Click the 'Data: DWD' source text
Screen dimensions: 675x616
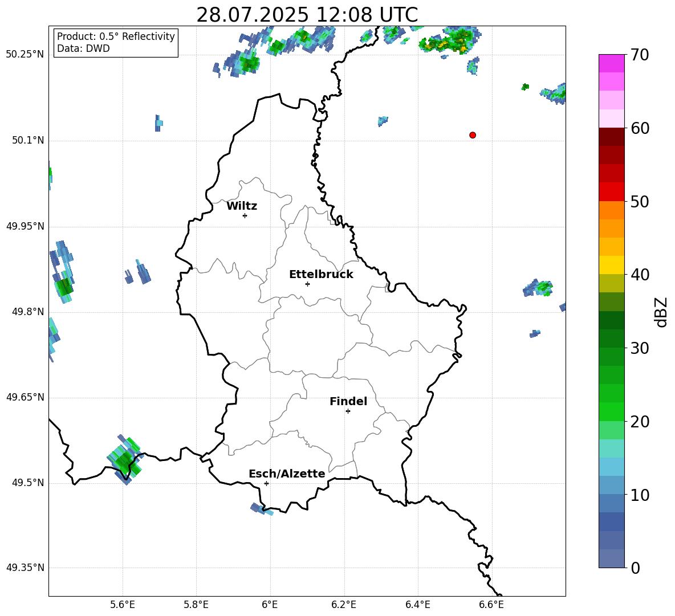(x=83, y=48)
